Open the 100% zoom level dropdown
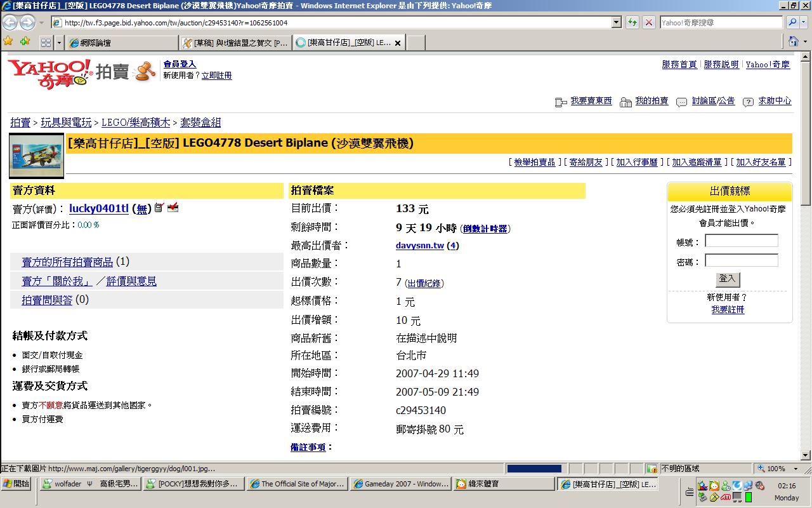The width and height of the screenshot is (812, 508). tap(796, 469)
